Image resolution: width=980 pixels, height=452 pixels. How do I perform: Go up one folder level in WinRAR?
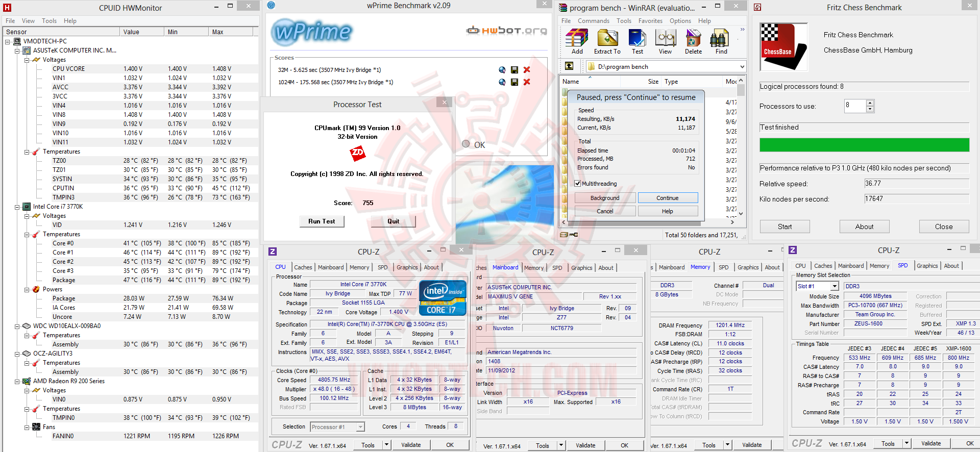(x=569, y=66)
